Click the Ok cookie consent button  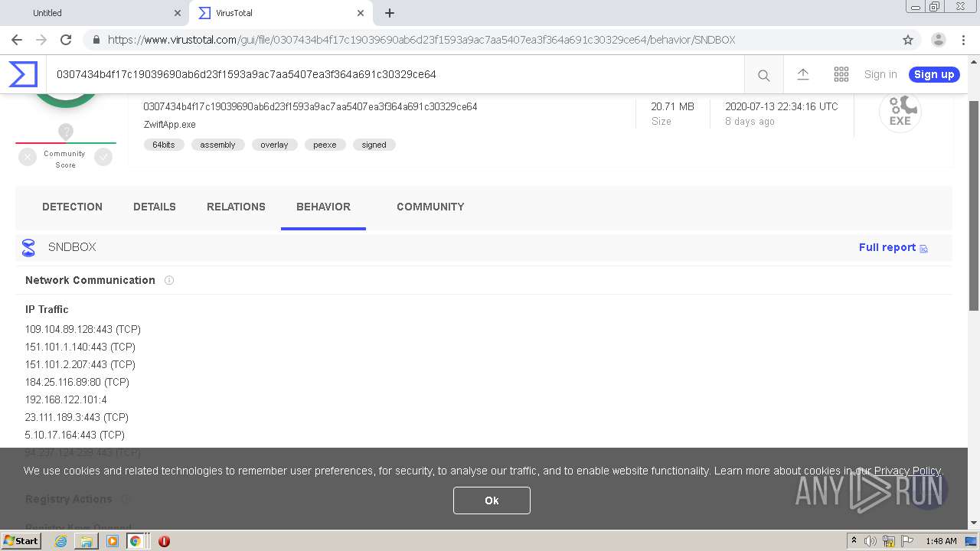pos(492,500)
